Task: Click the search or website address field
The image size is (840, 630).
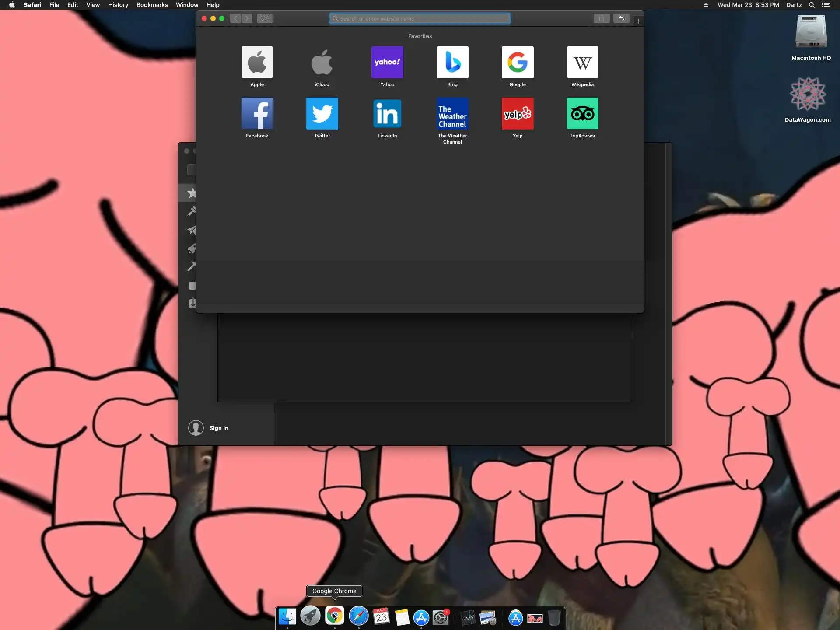Action: [x=420, y=18]
